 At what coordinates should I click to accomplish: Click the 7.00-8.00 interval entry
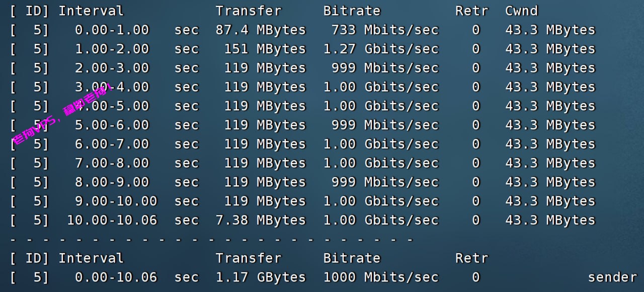coord(112,163)
